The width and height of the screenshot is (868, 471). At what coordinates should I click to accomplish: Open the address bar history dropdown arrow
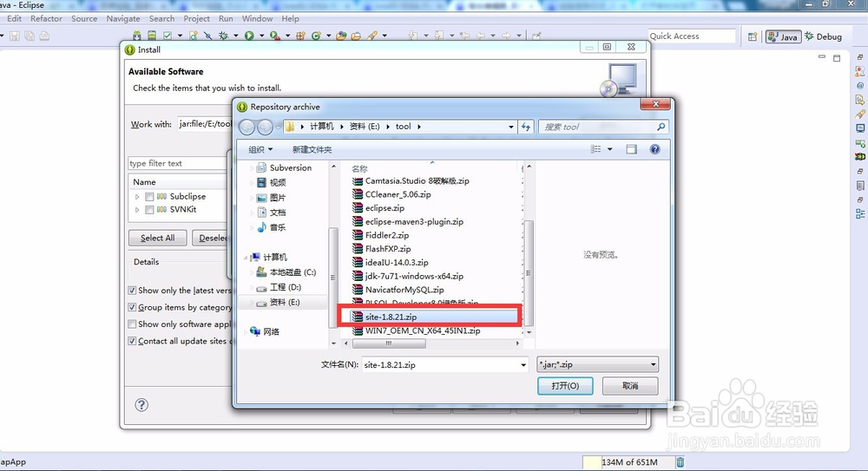click(511, 127)
